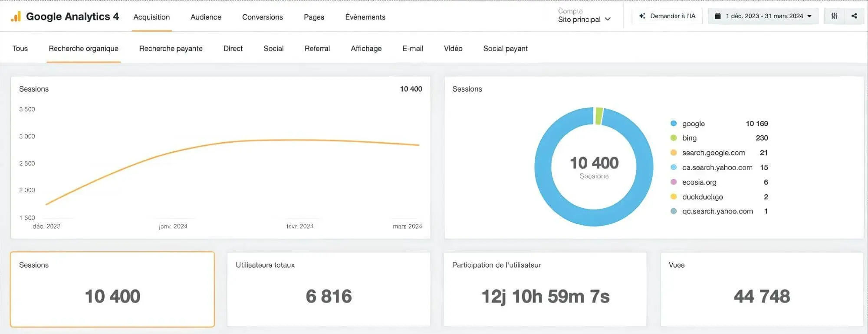Click the 44 748 views value
Image resolution: width=868 pixels, height=334 pixels.
click(x=762, y=297)
